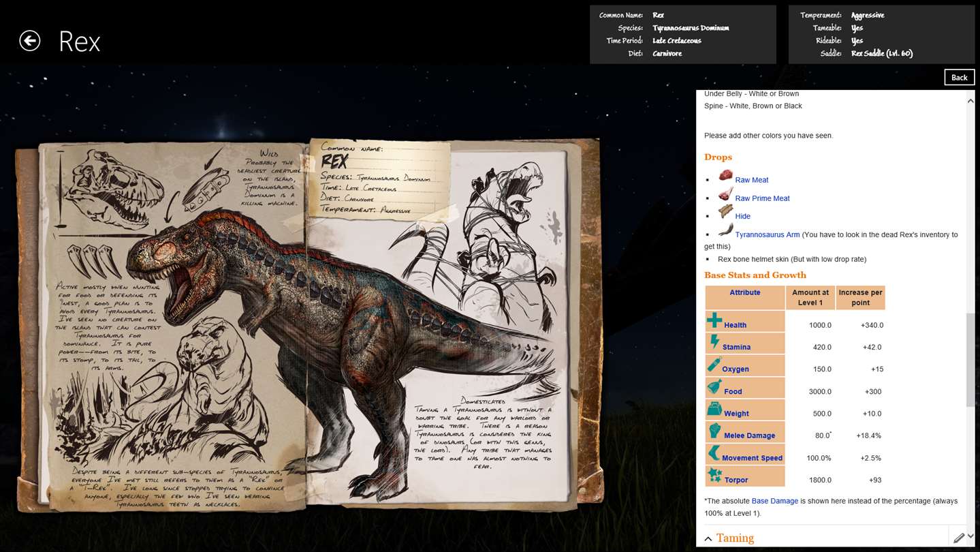Click the Health cross icon

(714, 320)
